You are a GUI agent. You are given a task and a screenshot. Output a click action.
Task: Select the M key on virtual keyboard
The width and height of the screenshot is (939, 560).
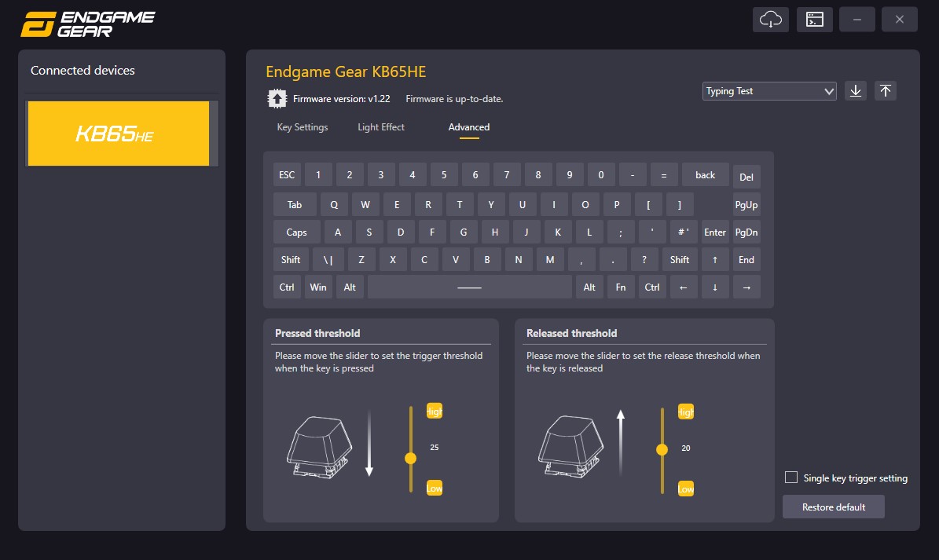pyautogui.click(x=550, y=260)
